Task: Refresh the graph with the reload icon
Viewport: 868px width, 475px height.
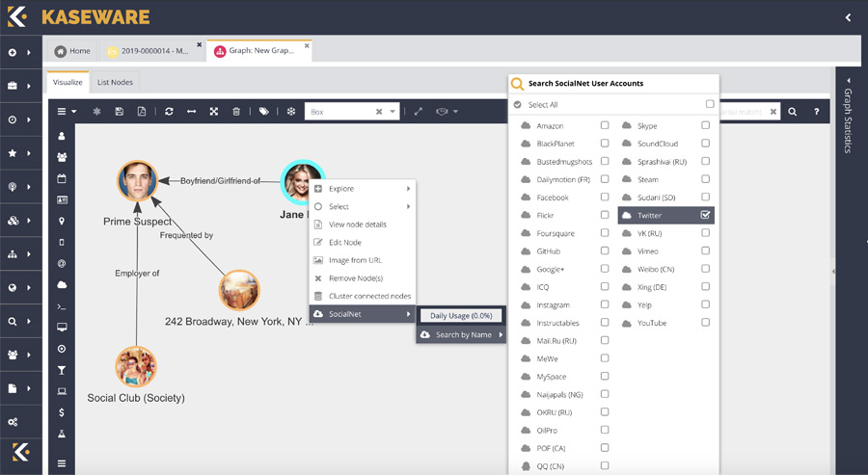Action: click(x=169, y=111)
